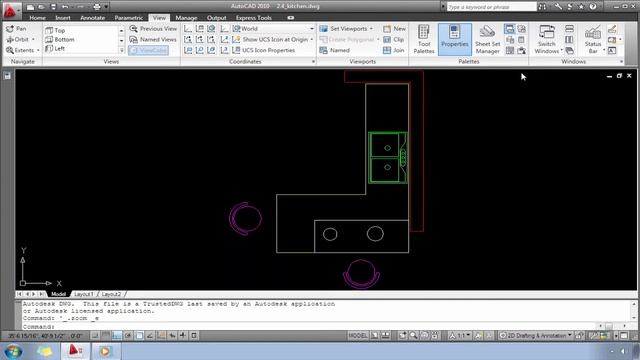The width and height of the screenshot is (640, 360).
Task: Click the Quick View Drawings status bar icon
Action: (385, 336)
